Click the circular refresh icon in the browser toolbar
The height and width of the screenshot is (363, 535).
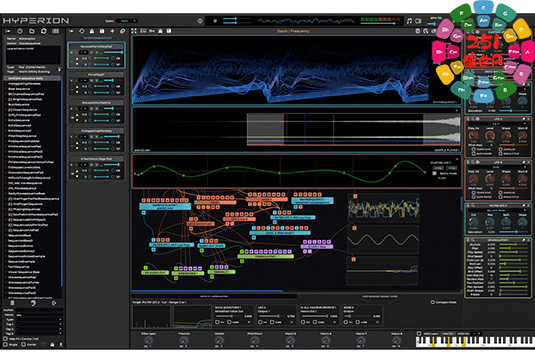(44, 31)
